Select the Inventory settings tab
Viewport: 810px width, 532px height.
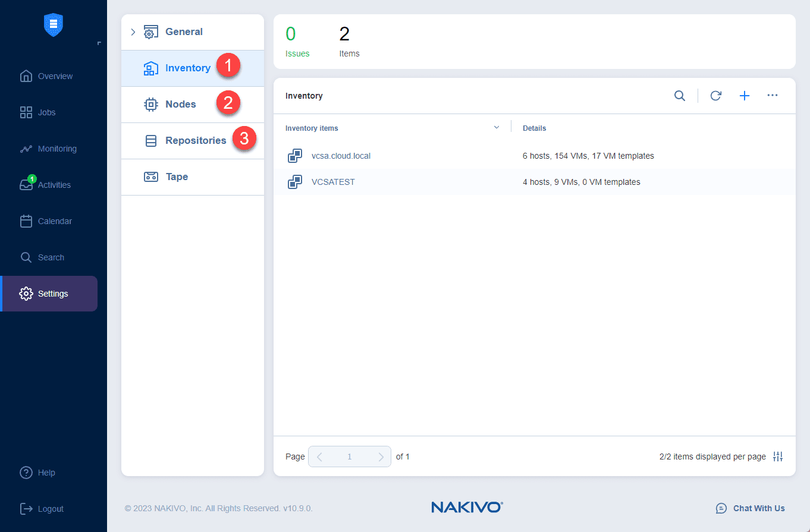193,68
